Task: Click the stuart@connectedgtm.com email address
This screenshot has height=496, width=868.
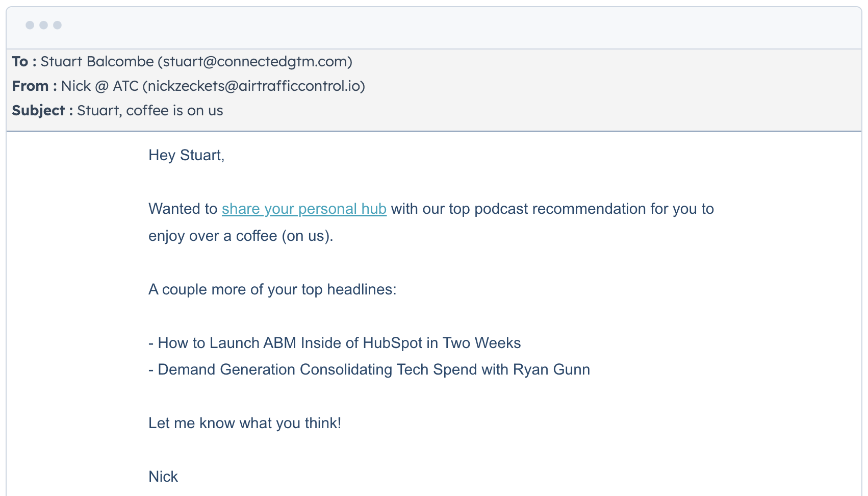Action: pyautogui.click(x=255, y=62)
